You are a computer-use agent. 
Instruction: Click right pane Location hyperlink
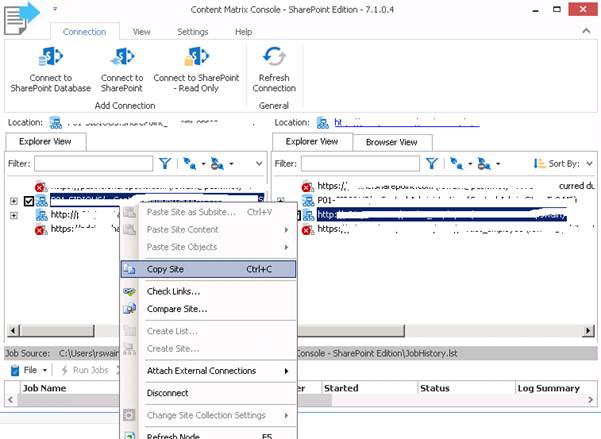pyautogui.click(x=407, y=123)
